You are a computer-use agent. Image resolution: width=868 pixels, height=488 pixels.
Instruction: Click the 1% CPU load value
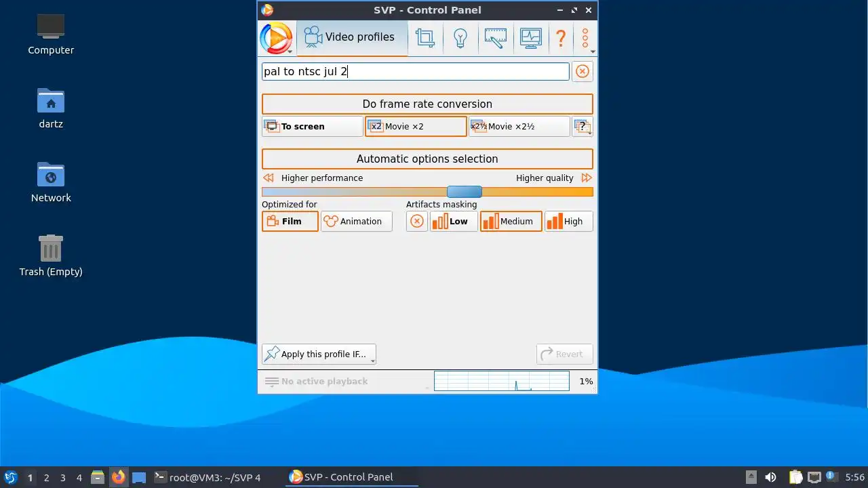(586, 382)
